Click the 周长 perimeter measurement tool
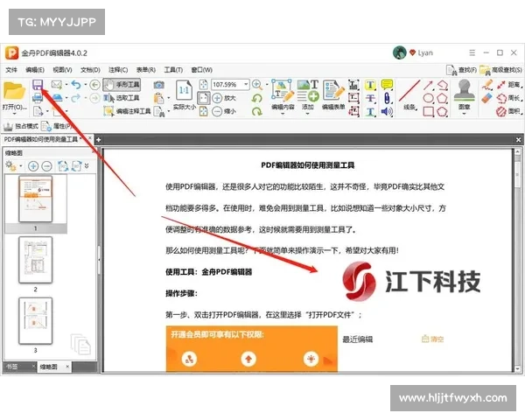The width and height of the screenshot is (525, 420). tap(508, 98)
